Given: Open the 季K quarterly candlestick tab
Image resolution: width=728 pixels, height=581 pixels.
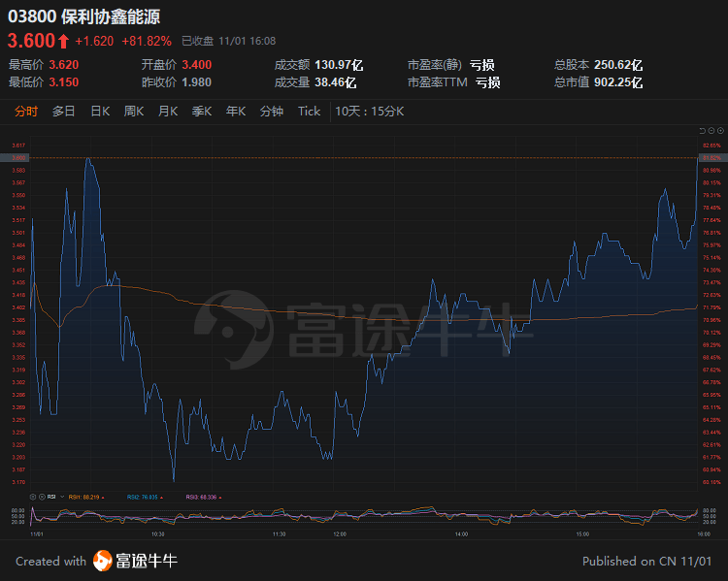Looking at the screenshot, I should pos(202,112).
